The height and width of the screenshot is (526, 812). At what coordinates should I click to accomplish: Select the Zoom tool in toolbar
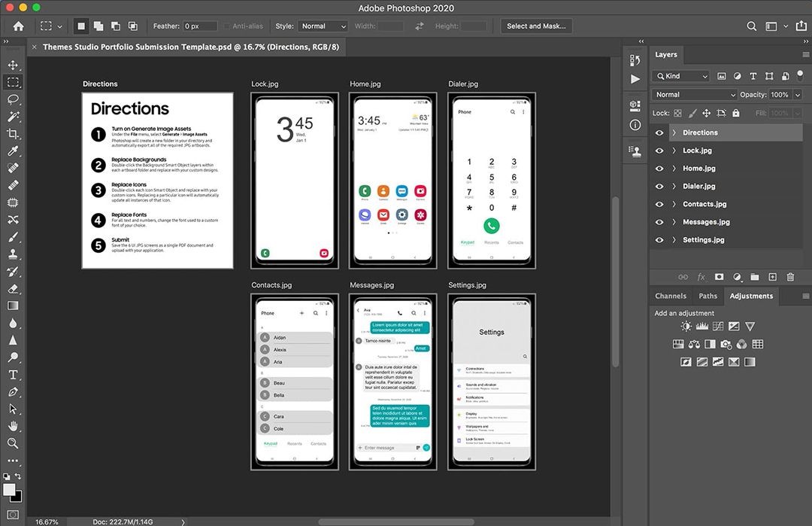[13, 443]
